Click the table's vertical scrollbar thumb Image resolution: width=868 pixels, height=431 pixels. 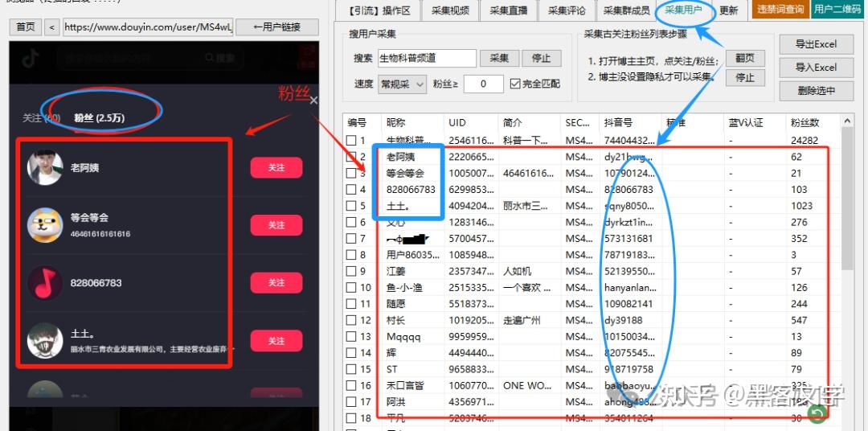(847, 199)
